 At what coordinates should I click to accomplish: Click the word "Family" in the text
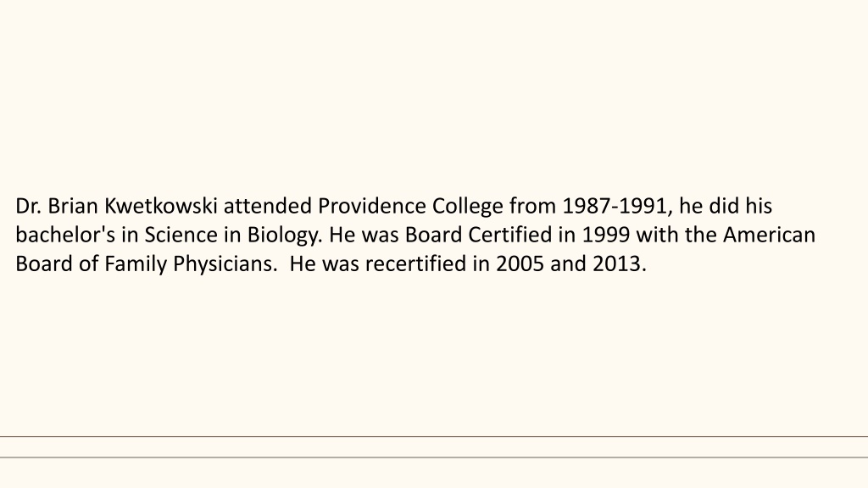click(135, 265)
